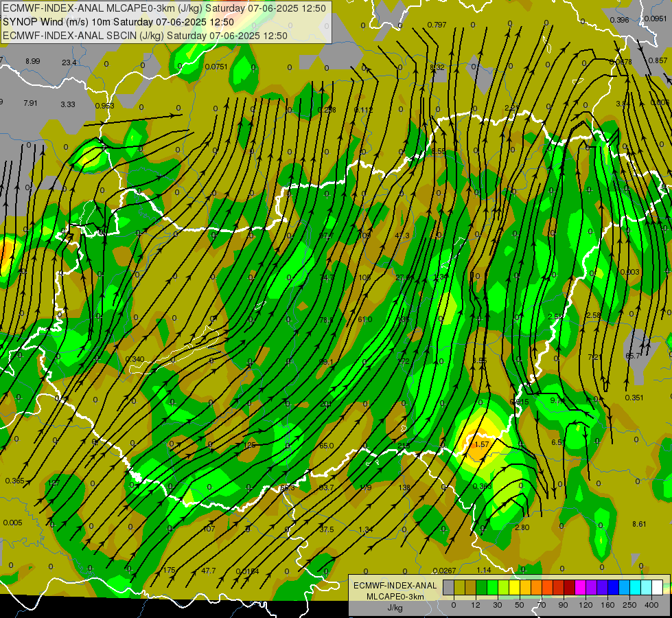Select the map value 65.0
This screenshot has height=618, width=672.
[x=326, y=446]
